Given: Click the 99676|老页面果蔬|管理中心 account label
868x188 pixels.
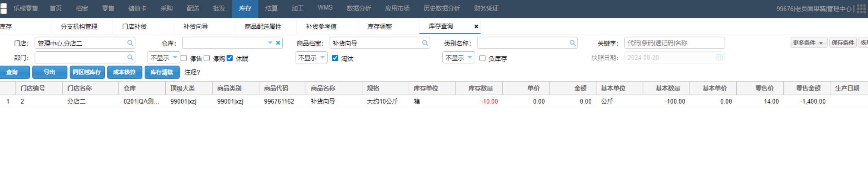Looking at the screenshot, I should coord(814,9).
